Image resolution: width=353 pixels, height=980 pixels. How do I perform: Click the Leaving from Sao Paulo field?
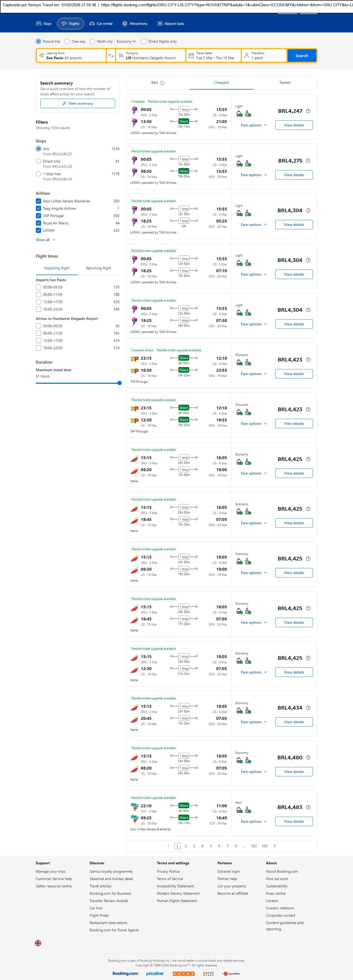71,55
